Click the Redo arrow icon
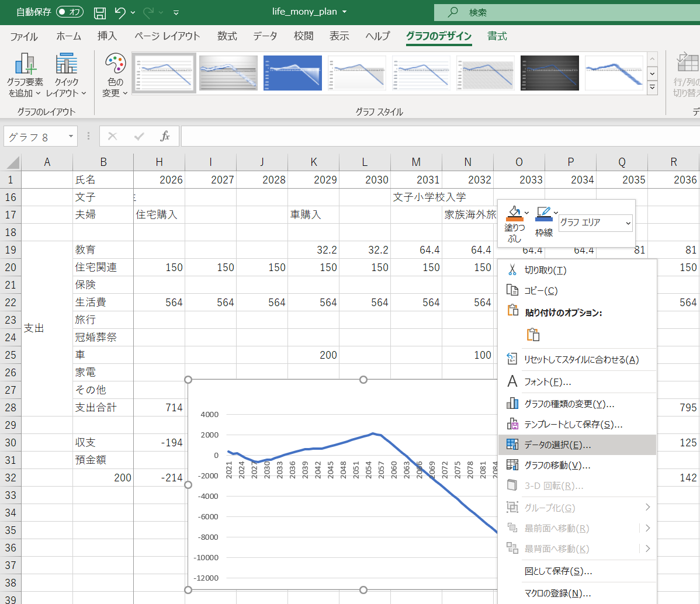This screenshot has width=700, height=604. 148,12
